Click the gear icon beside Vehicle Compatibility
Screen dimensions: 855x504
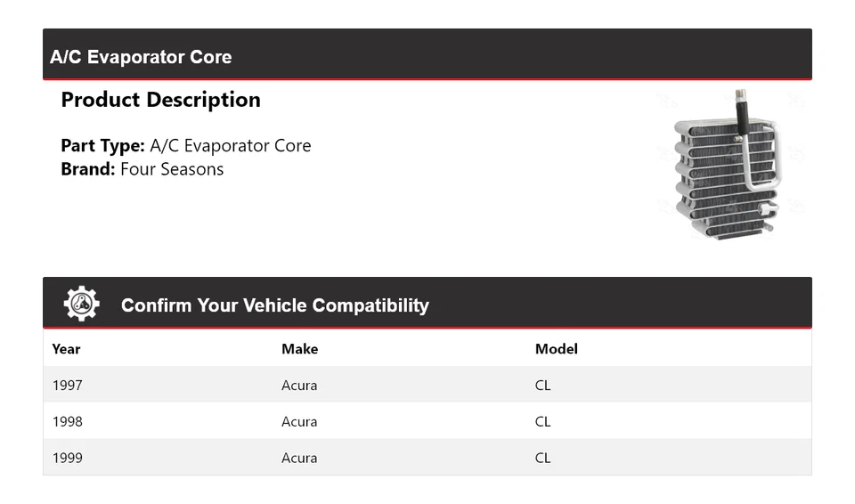click(x=82, y=305)
